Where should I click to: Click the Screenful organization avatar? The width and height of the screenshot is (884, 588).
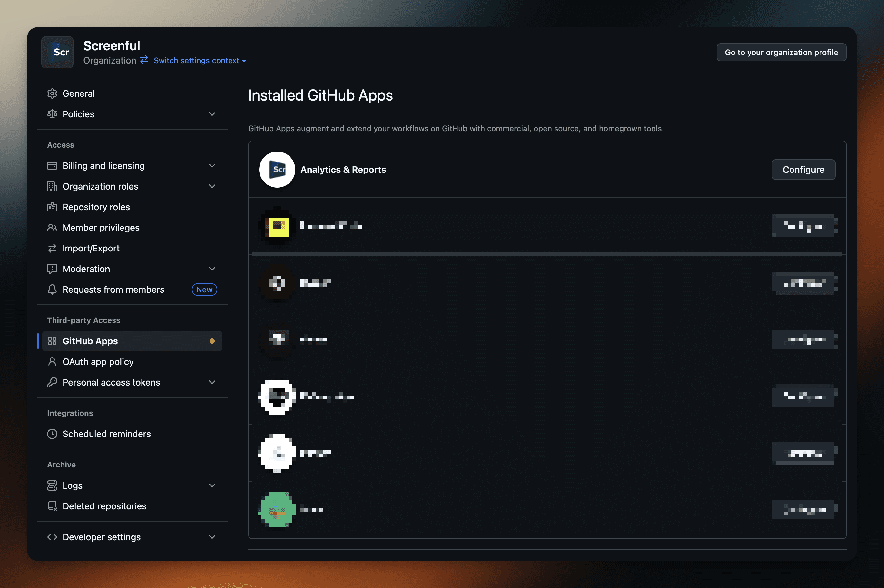(57, 52)
